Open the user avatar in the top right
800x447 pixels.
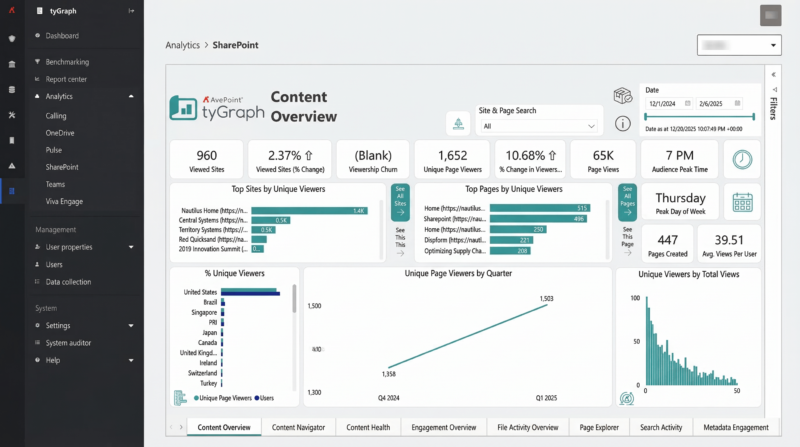click(770, 15)
